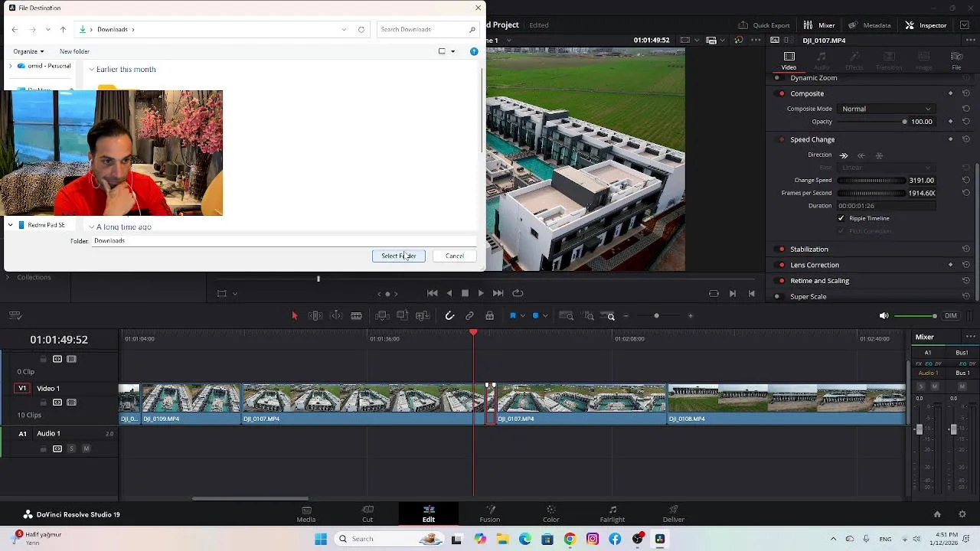Viewport: 980px width, 551px height.
Task: Switch Inspector to the File tab
Action: click(956, 60)
